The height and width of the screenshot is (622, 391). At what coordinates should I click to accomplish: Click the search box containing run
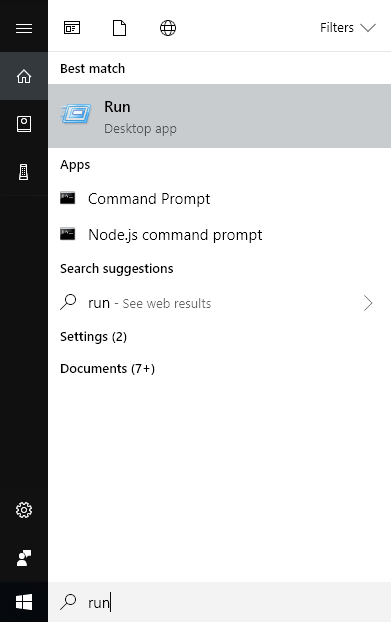pos(219,602)
